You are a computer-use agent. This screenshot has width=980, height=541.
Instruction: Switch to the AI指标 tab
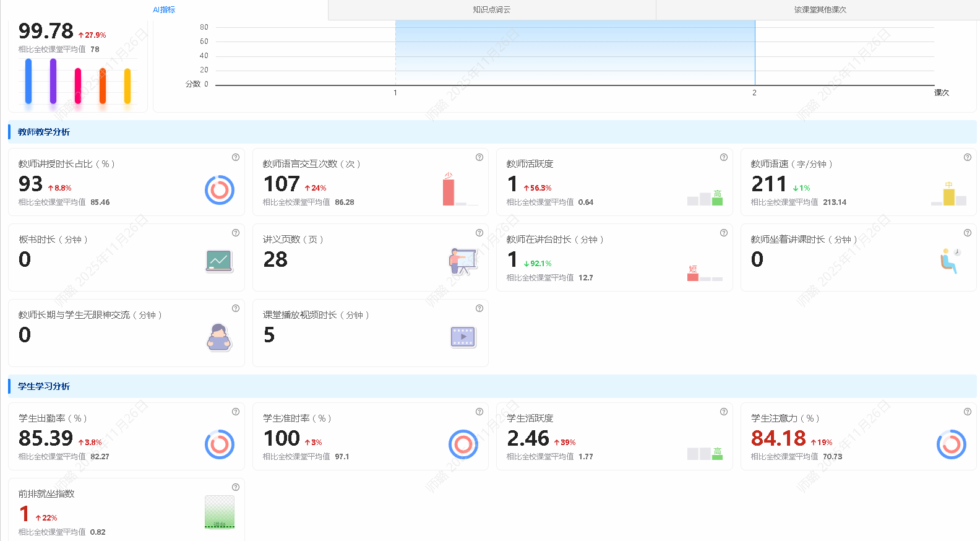click(x=164, y=10)
